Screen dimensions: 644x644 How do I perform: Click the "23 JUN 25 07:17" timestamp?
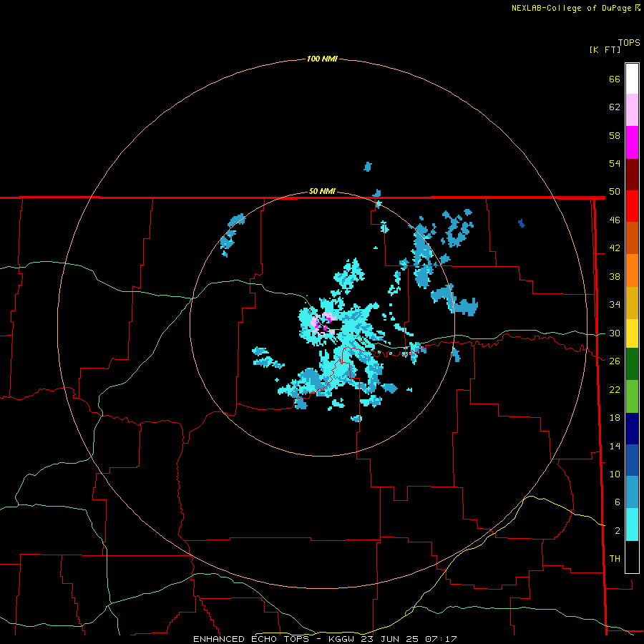(409, 639)
